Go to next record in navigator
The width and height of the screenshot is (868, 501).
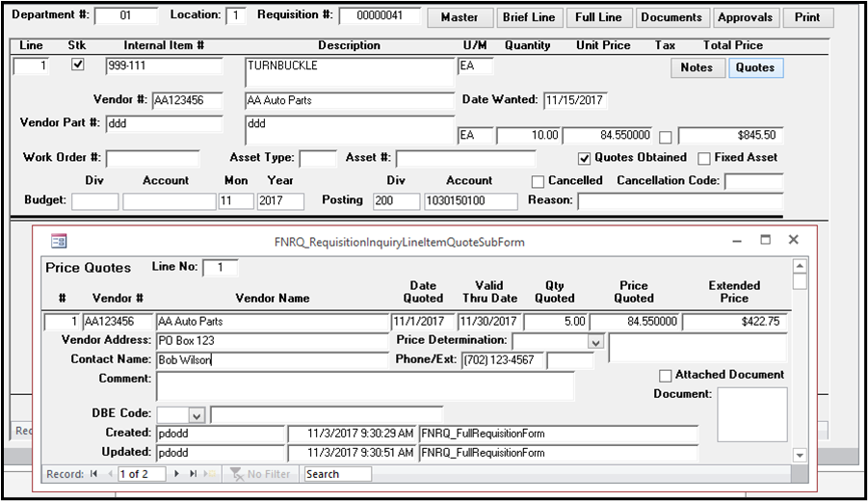[176, 474]
